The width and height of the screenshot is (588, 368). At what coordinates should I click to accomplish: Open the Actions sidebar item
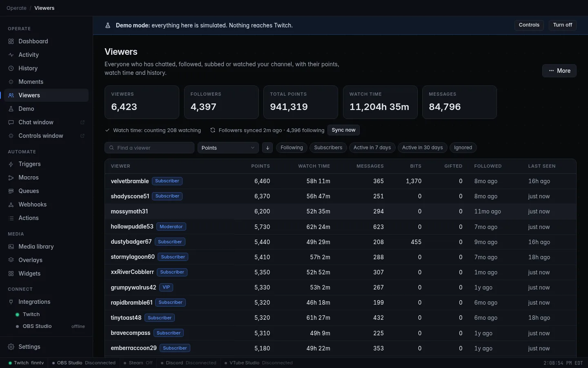coord(46,218)
